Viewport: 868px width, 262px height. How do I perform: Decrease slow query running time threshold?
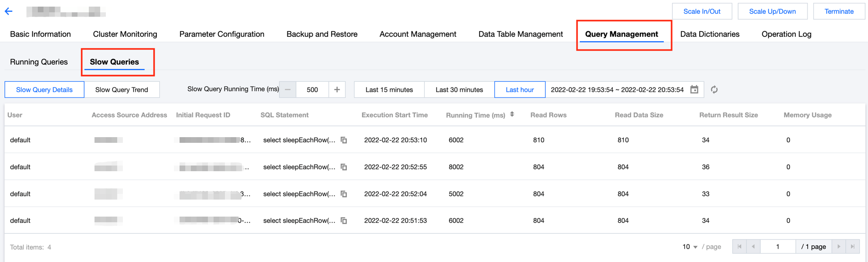[288, 89]
